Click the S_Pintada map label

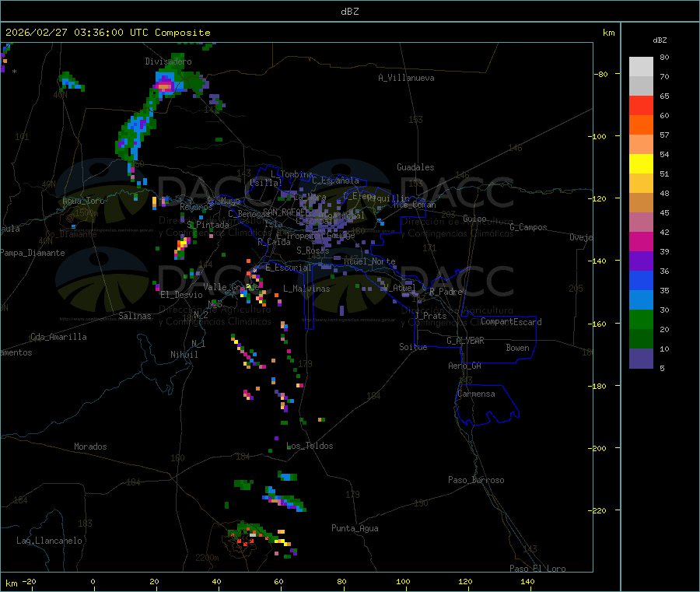[208, 225]
